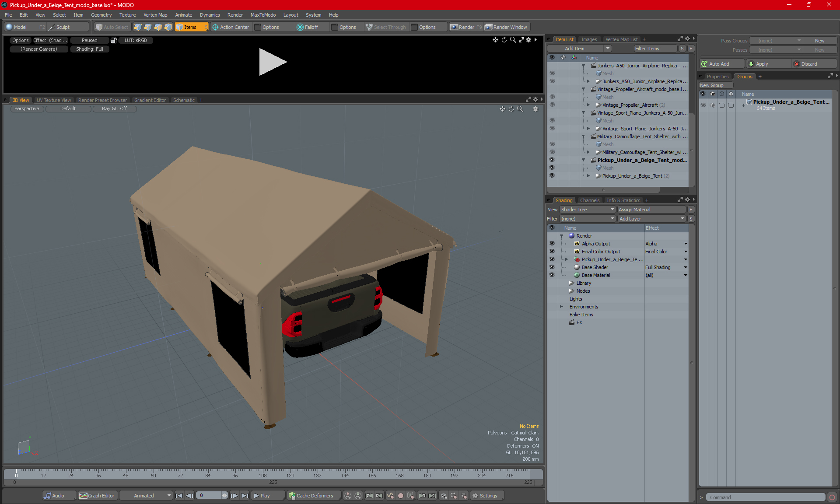The height and width of the screenshot is (504, 840).
Task: Select the Falloff tool icon
Action: click(x=300, y=27)
